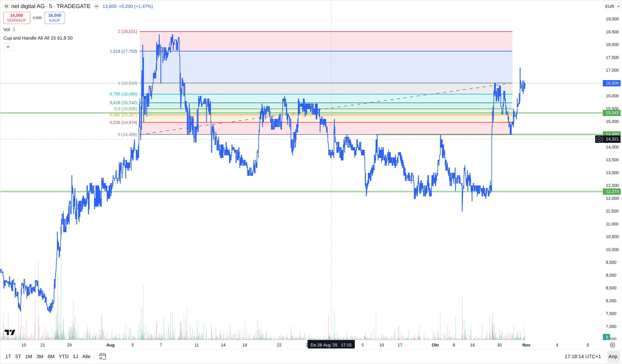Image resolution: width=622 pixels, height=364 pixels.
Task: Click the 17:18:14 UTC+1 timezone selector
Action: 582,356
